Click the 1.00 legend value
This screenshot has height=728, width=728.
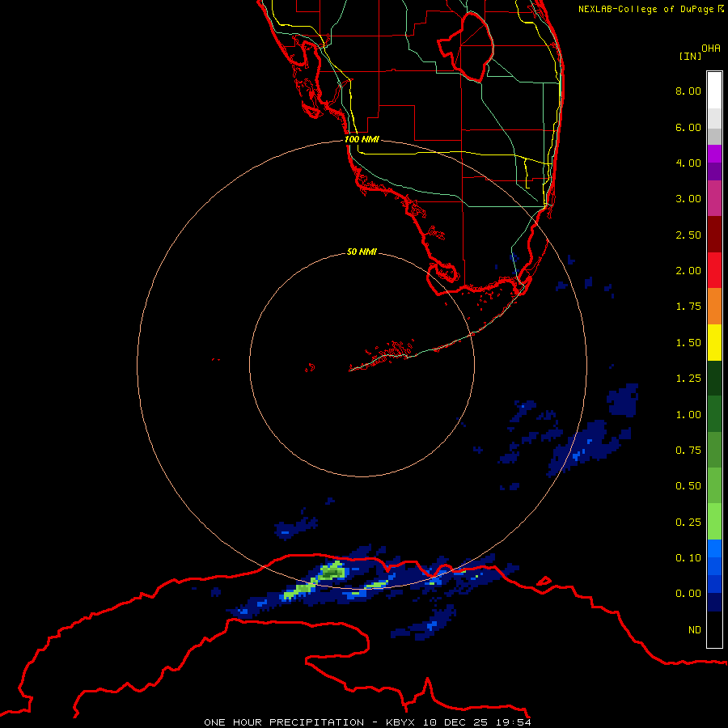pos(688,415)
